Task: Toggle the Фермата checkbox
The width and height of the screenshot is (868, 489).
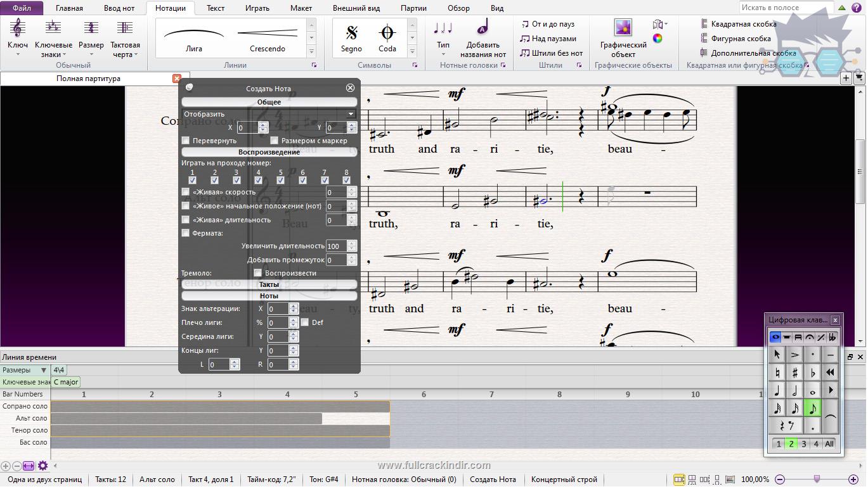Action: (x=186, y=233)
